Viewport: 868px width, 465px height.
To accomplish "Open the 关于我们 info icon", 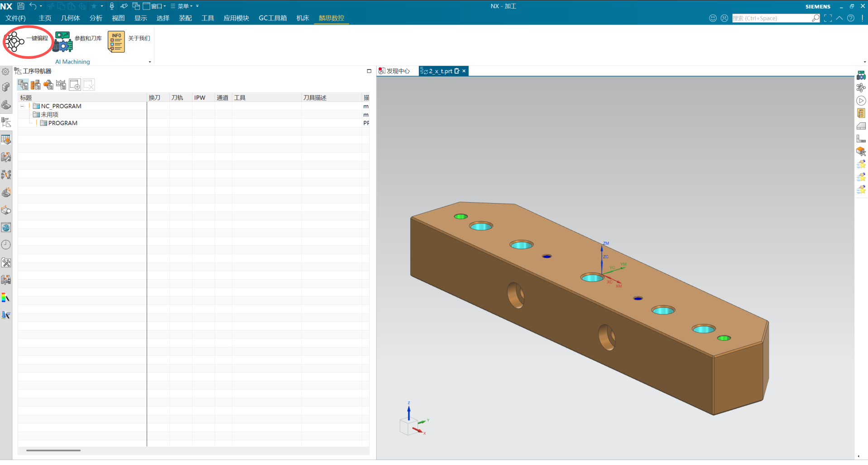I will 116,42.
